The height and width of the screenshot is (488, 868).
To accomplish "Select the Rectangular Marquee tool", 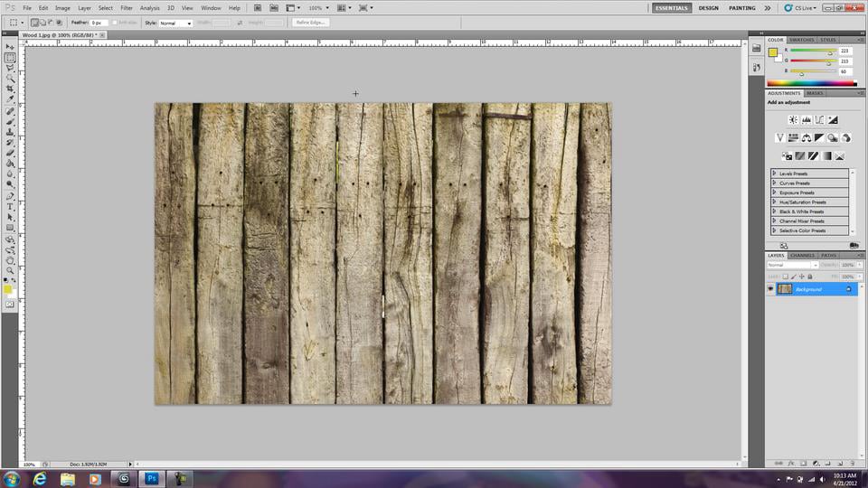I will 10,58.
